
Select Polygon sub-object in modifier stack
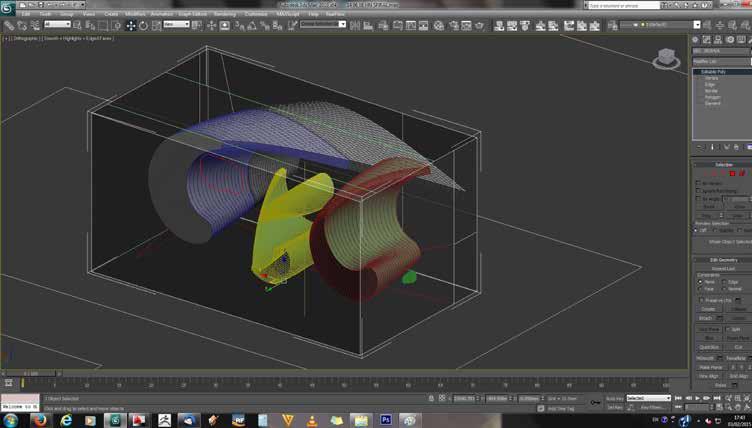pos(713,97)
